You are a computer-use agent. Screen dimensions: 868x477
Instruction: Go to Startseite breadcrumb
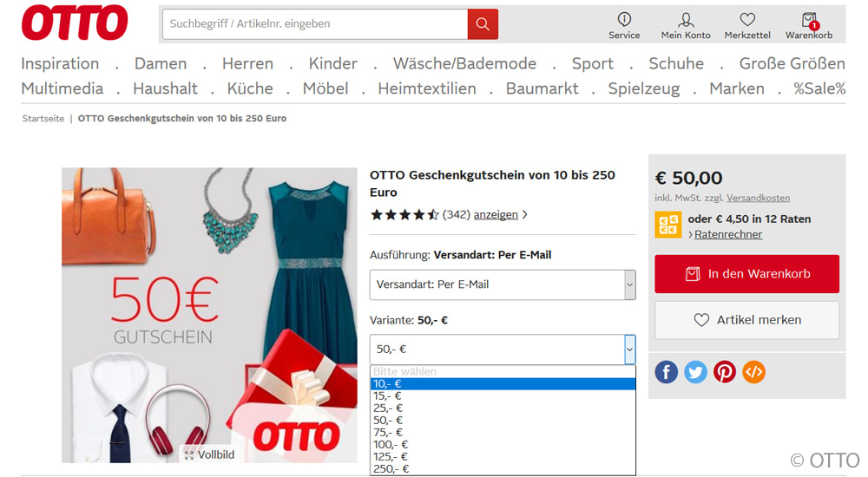[x=43, y=119]
